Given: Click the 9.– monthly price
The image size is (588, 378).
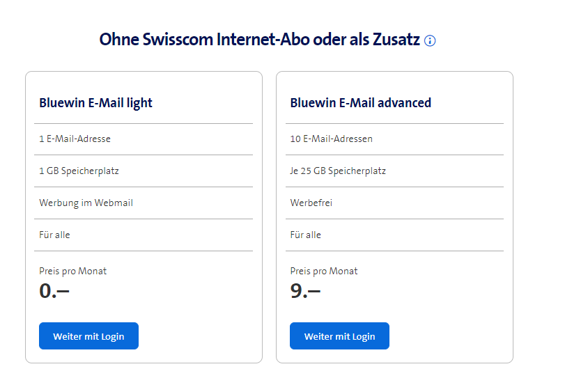Looking at the screenshot, I should click(x=305, y=290).
